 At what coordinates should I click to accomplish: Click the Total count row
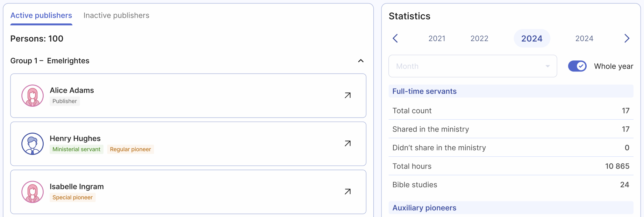(x=511, y=111)
